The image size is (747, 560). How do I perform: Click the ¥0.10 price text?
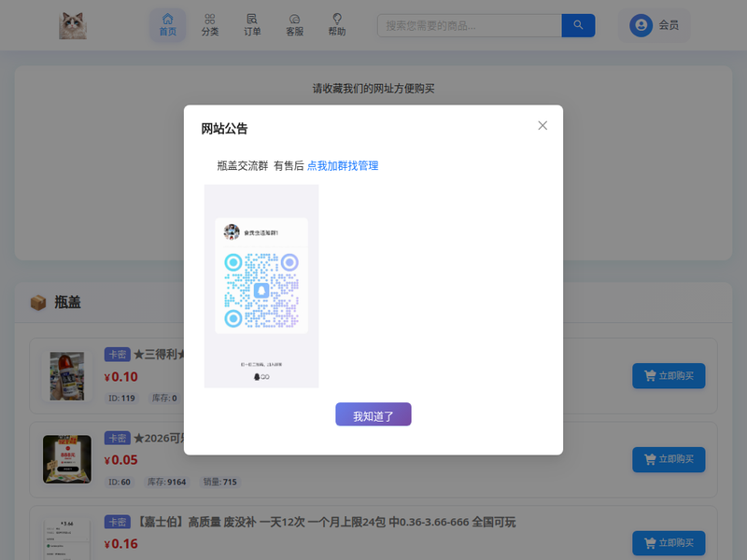point(121,377)
